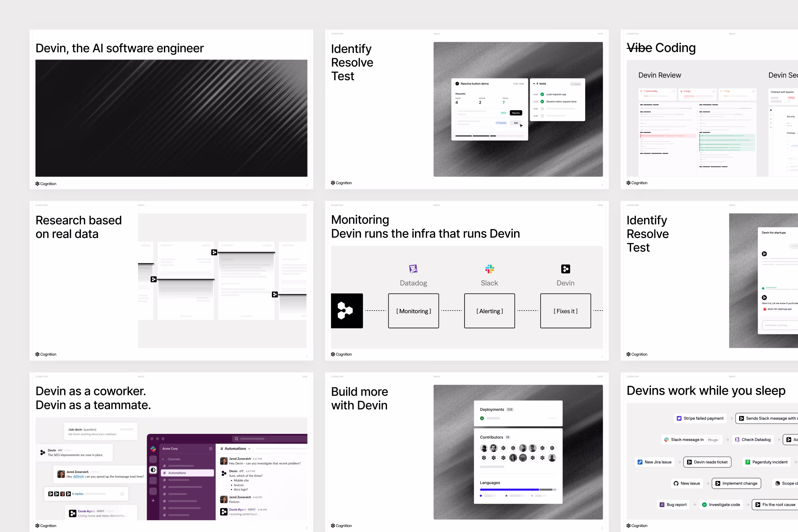This screenshot has width=798, height=532.
Task: Click the striped round icon in Scope chip
Action: click(777, 483)
